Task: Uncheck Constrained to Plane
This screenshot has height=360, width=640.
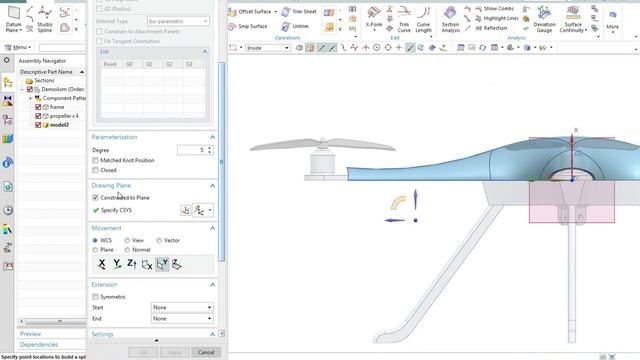Action: [x=95, y=198]
